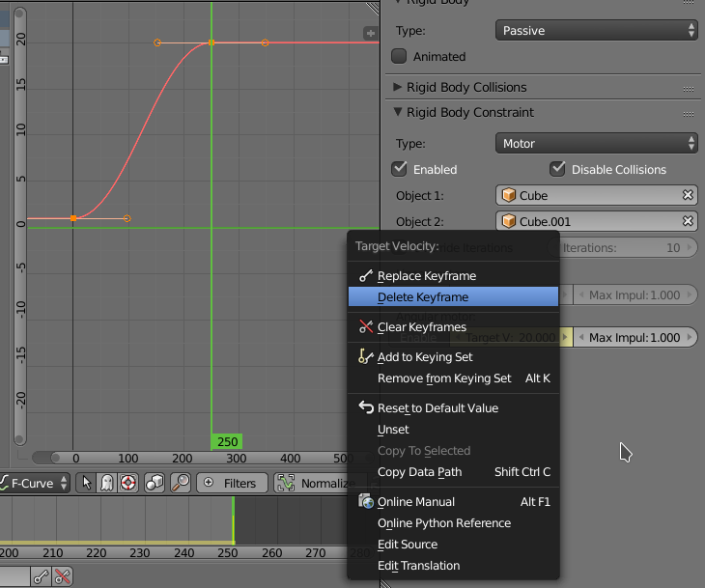The image size is (705, 588).
Task: Open the Rigid Body Type dropdown showing Passive
Action: [597, 30]
